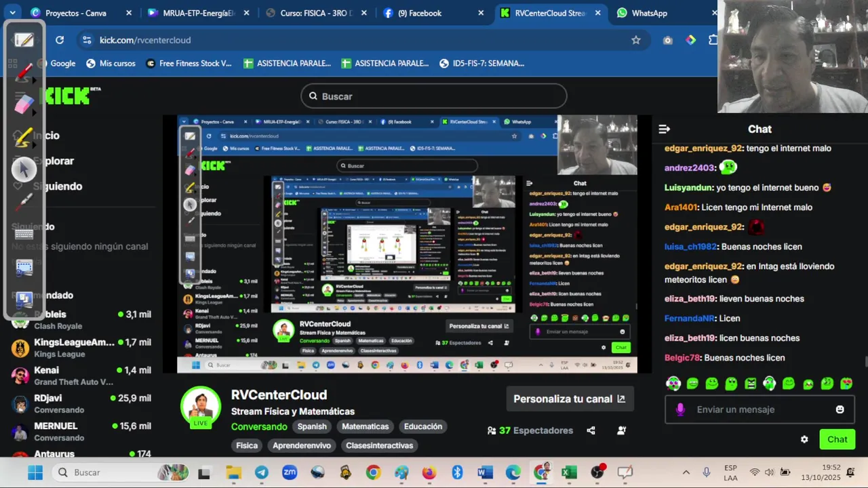This screenshot has width=868, height=488.
Task: Select the laser pointer tool
Action: 24,201
